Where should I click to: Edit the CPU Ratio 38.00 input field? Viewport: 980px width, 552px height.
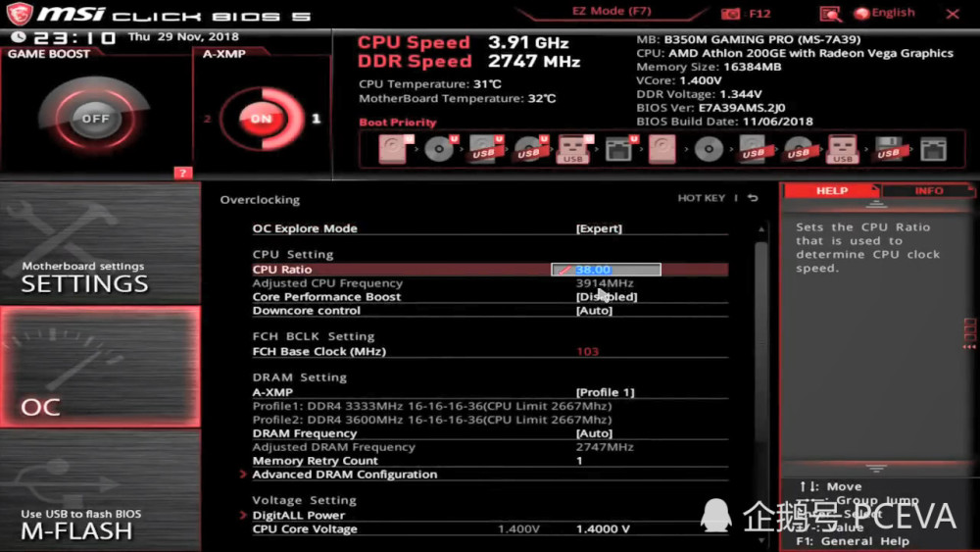click(606, 270)
